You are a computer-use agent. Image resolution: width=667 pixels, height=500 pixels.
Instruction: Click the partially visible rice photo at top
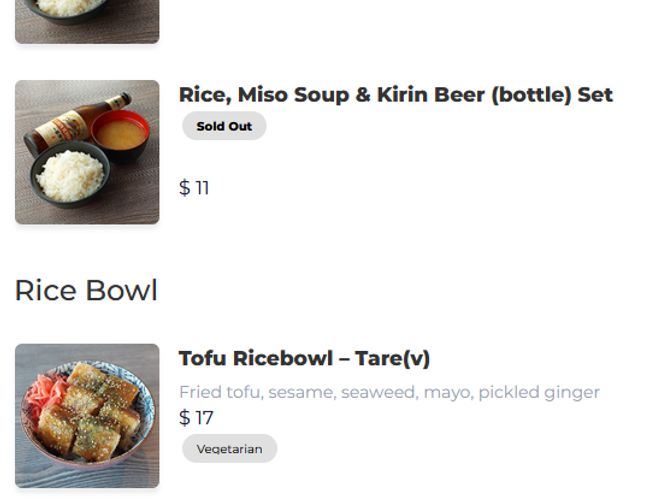(x=87, y=20)
